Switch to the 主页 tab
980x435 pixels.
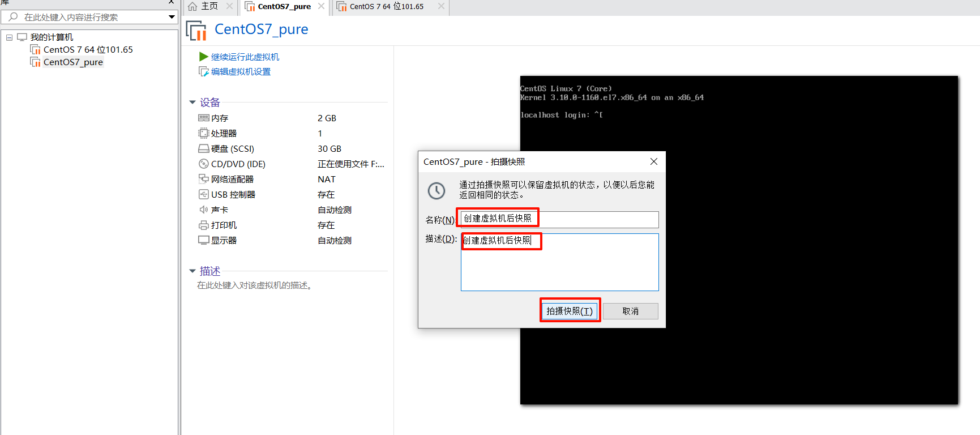209,6
